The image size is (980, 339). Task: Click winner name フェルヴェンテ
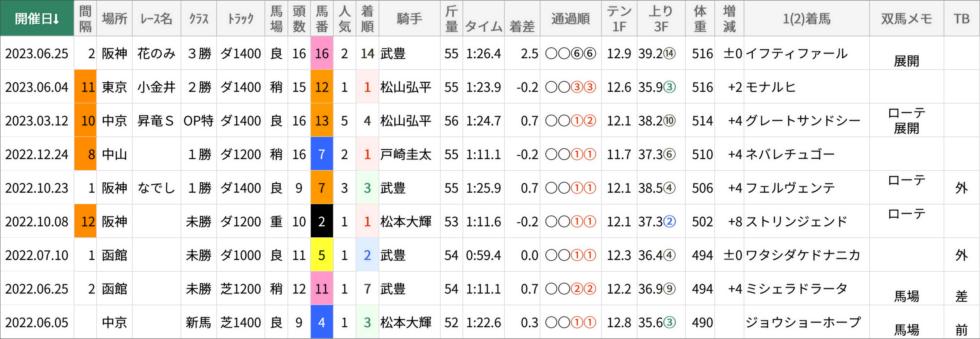tap(790, 188)
